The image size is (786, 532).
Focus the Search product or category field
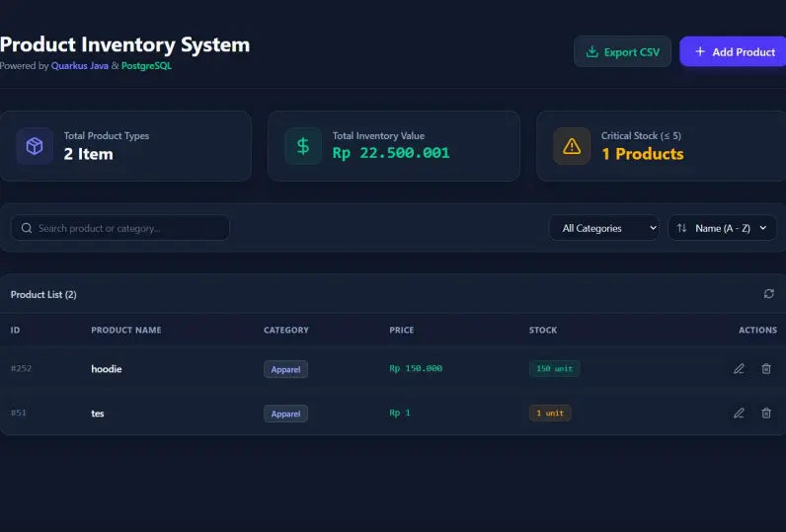120,228
